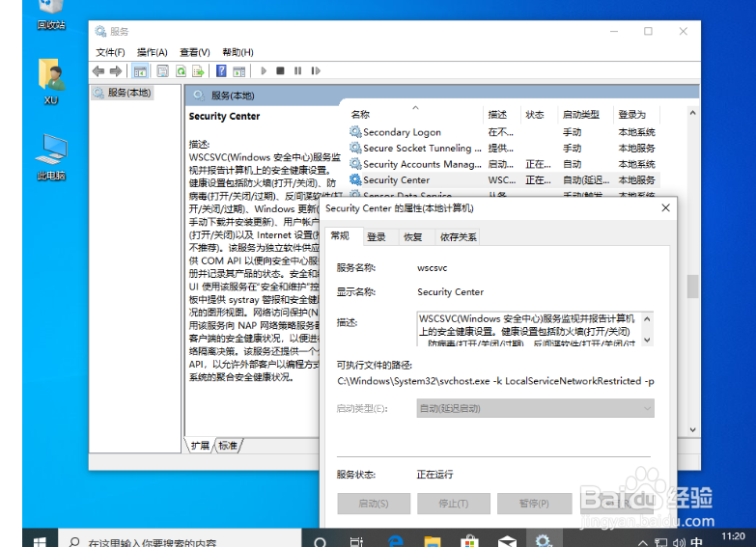756x547 pixels.
Task: Click the Back arrow in Services toolbar
Action: point(98,71)
